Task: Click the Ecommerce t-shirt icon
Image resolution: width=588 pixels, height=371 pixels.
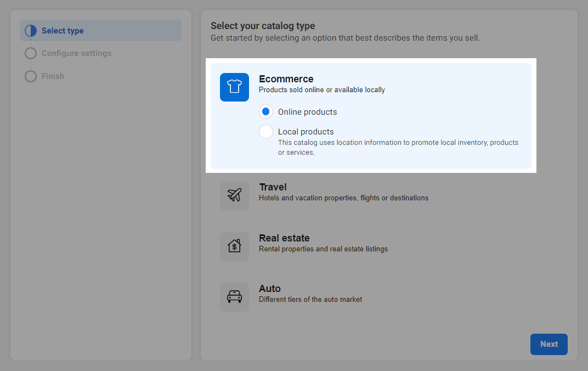Action: [234, 87]
